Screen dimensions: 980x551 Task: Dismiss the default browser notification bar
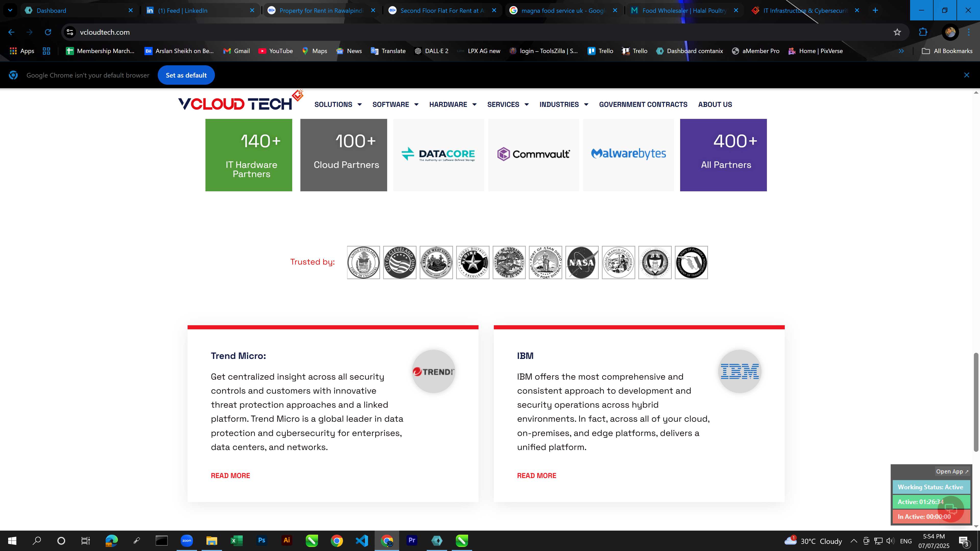coord(967,75)
